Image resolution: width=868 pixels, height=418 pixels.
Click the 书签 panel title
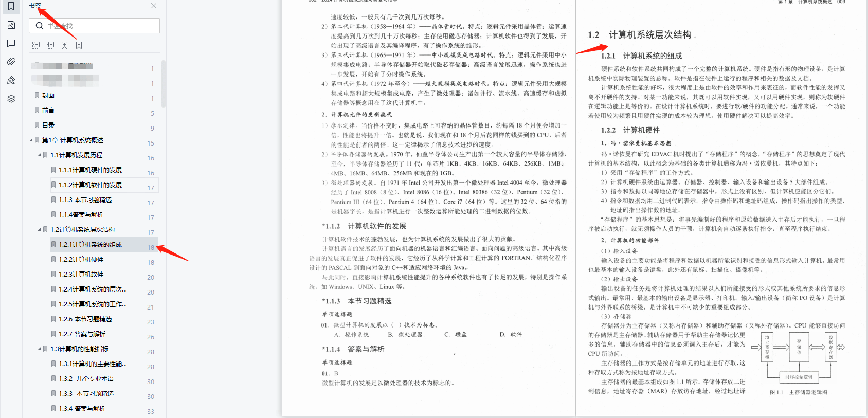click(35, 6)
